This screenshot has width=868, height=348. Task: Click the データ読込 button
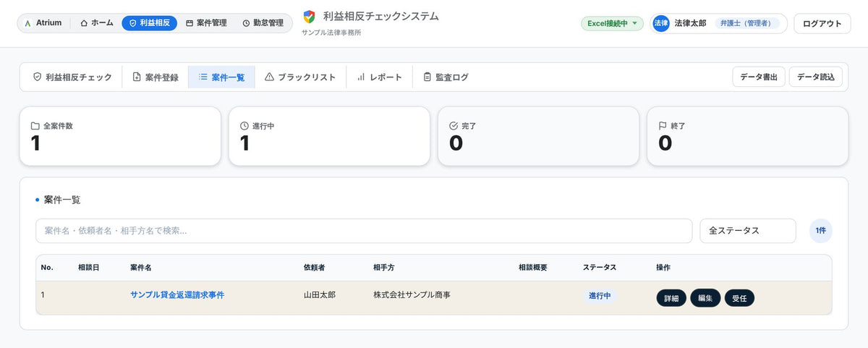816,77
